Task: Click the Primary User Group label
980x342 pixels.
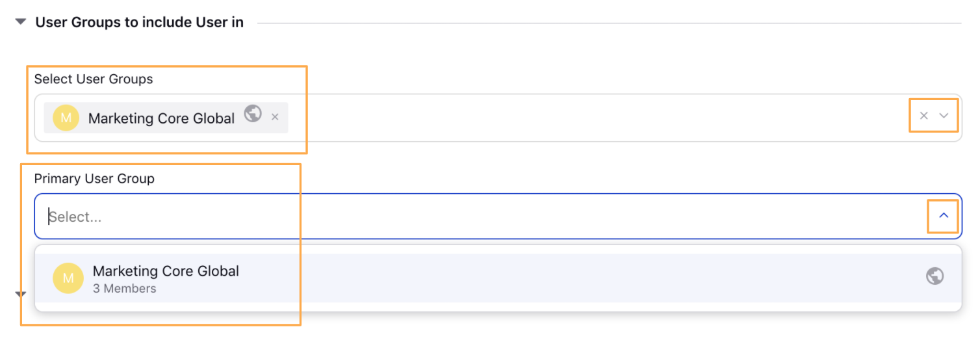Action: coord(94,178)
